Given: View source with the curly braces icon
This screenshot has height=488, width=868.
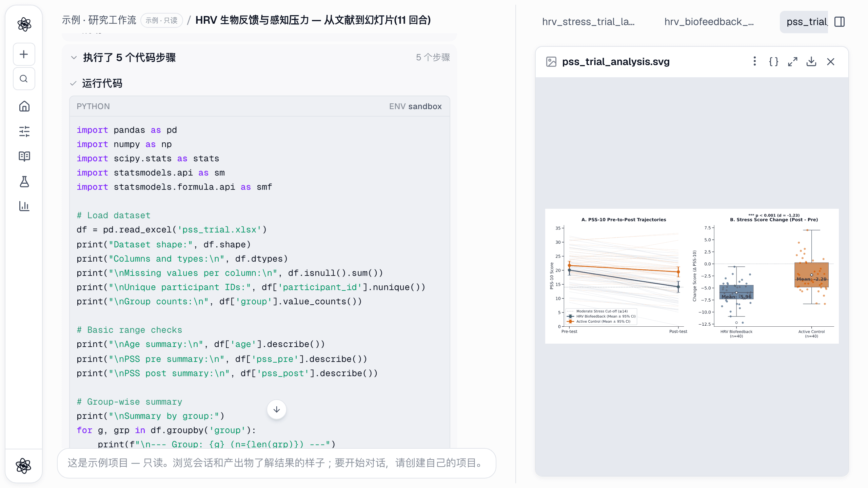Looking at the screenshot, I should (x=773, y=62).
